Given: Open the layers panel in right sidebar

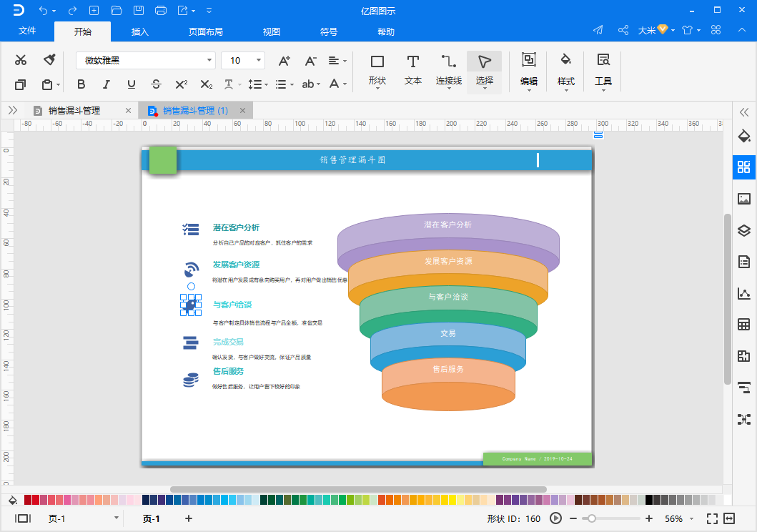Looking at the screenshot, I should pos(744,230).
